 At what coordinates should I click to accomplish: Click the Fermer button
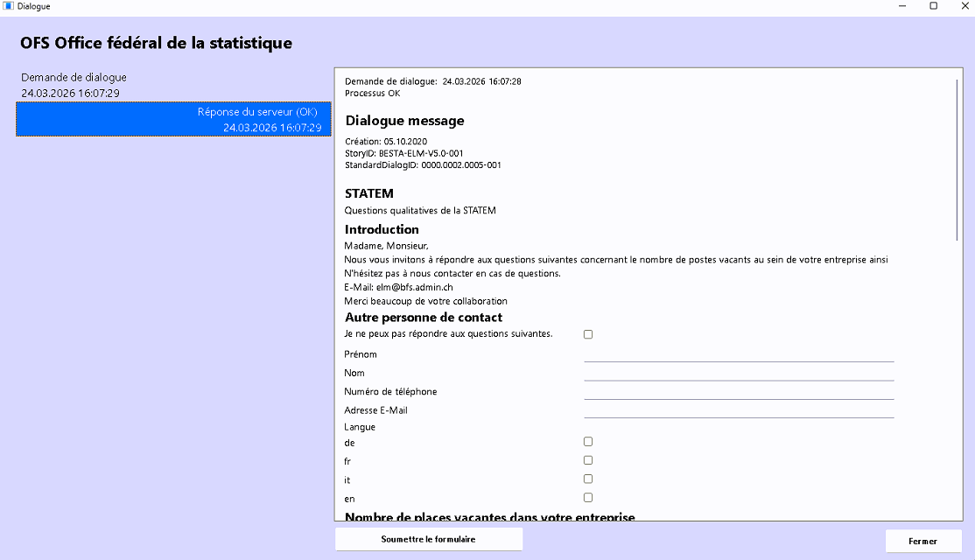pos(923,542)
